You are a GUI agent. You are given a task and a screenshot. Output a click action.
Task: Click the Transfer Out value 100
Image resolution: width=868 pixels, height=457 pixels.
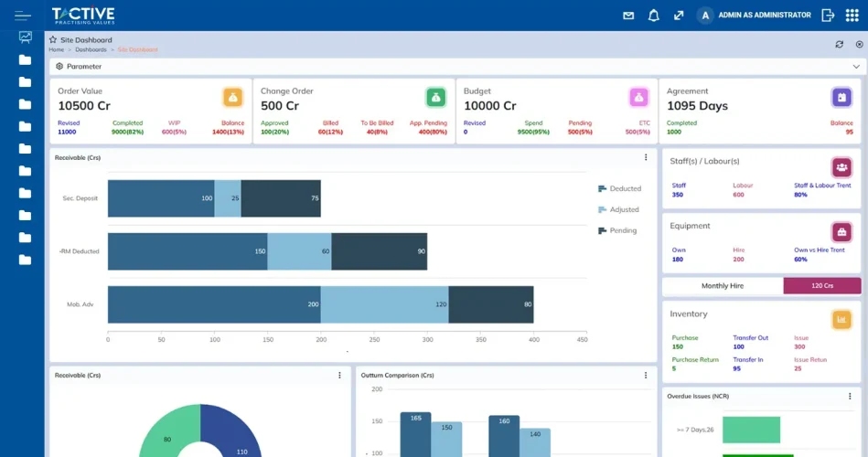(x=738, y=347)
